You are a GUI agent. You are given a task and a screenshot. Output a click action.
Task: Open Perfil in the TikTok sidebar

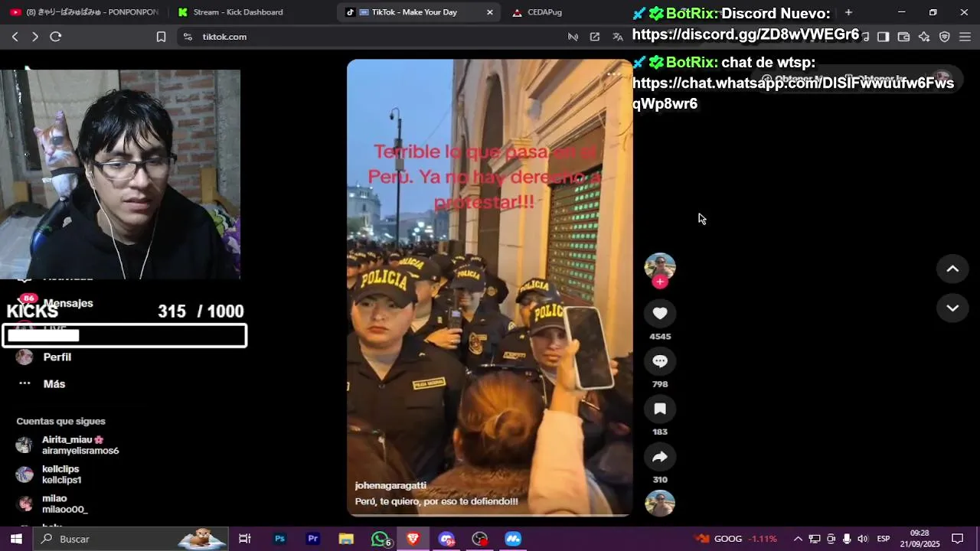coord(57,357)
